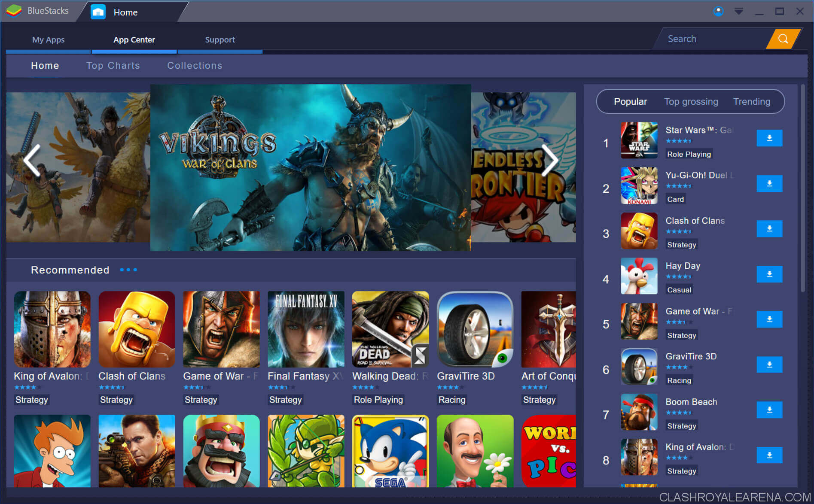This screenshot has width=814, height=504.
Task: Expand Recommended section via three dots
Action: tap(128, 270)
